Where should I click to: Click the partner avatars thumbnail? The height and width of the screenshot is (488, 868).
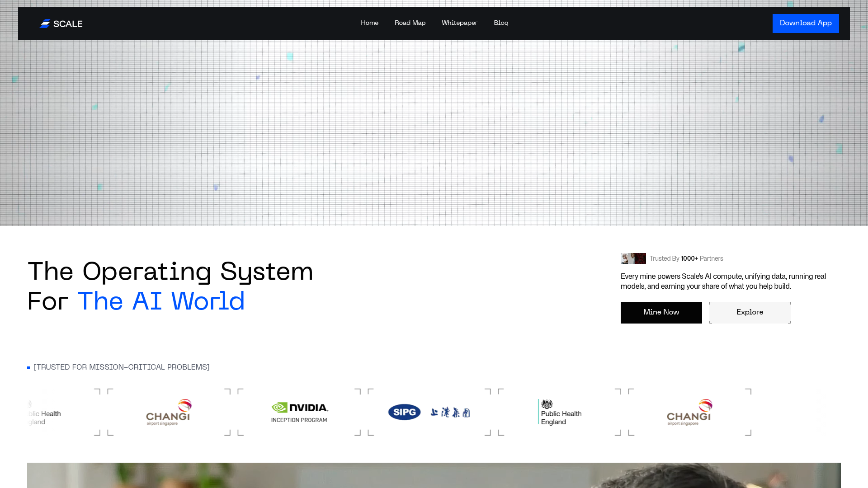point(633,258)
